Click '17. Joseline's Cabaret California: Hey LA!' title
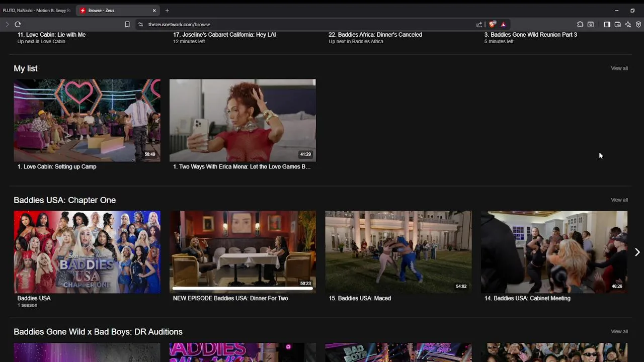The image size is (644, 362). click(x=224, y=35)
